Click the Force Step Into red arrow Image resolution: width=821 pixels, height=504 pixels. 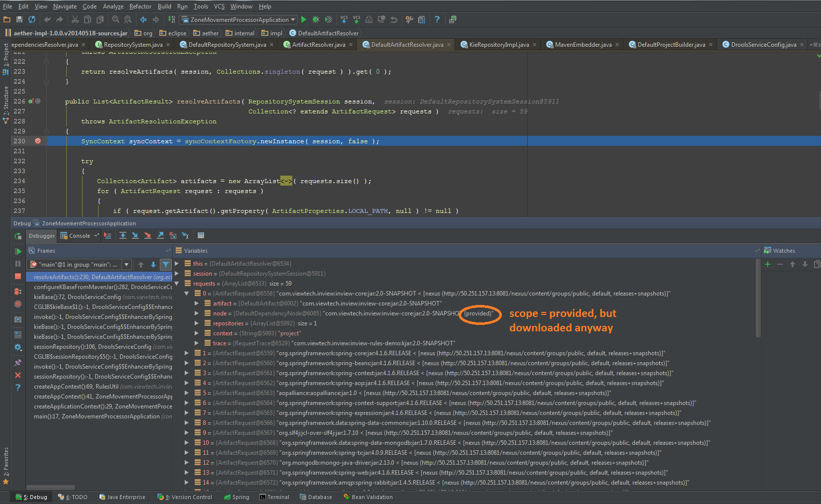(147, 236)
